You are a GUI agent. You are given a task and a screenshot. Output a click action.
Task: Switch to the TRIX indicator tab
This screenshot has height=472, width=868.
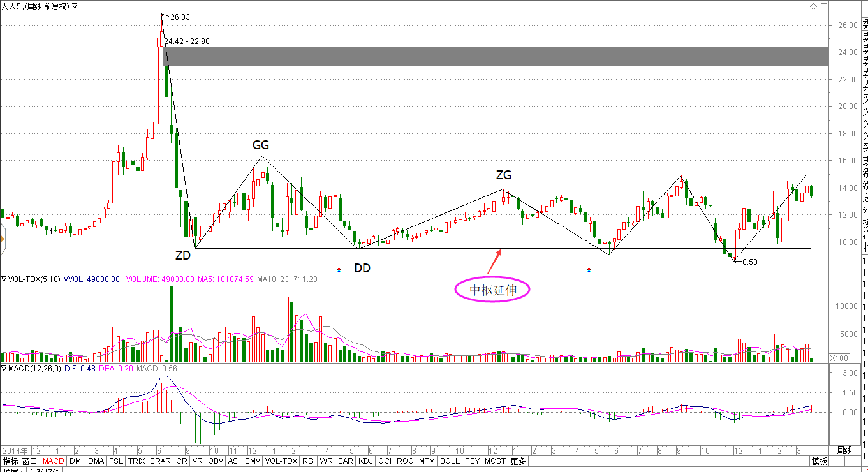click(x=136, y=461)
